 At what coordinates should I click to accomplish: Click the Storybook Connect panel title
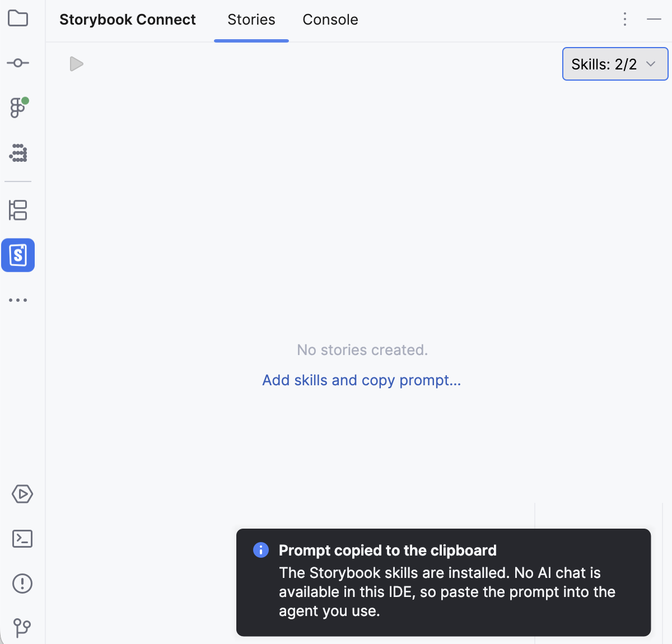[128, 20]
